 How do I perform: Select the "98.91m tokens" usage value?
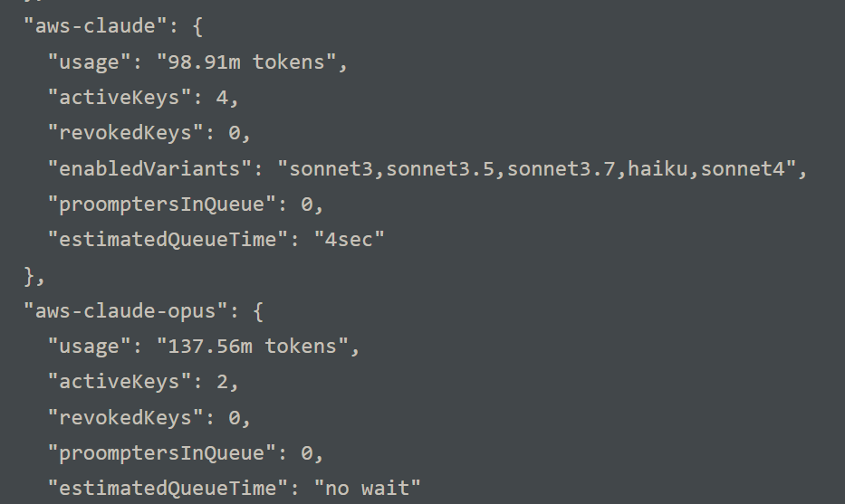(x=245, y=62)
